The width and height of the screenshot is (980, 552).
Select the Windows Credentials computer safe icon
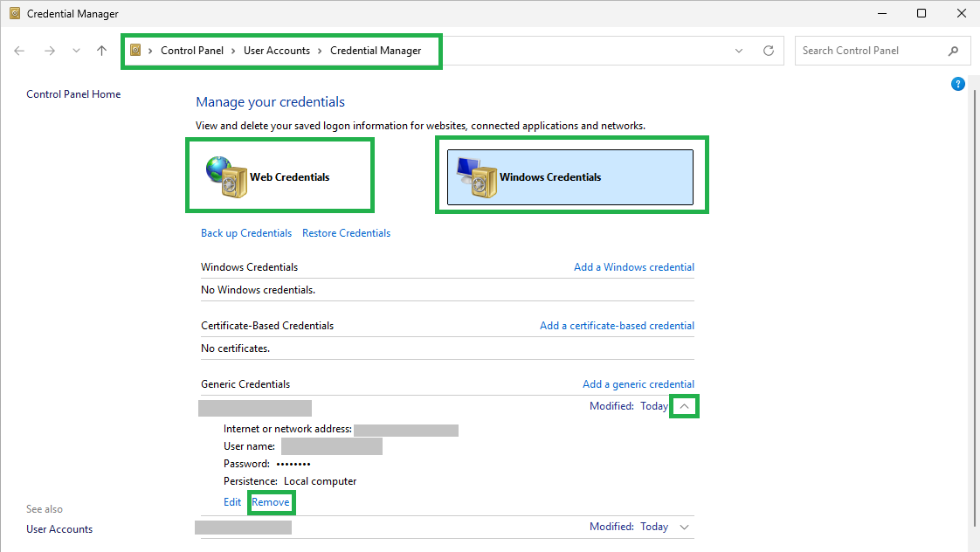(477, 177)
